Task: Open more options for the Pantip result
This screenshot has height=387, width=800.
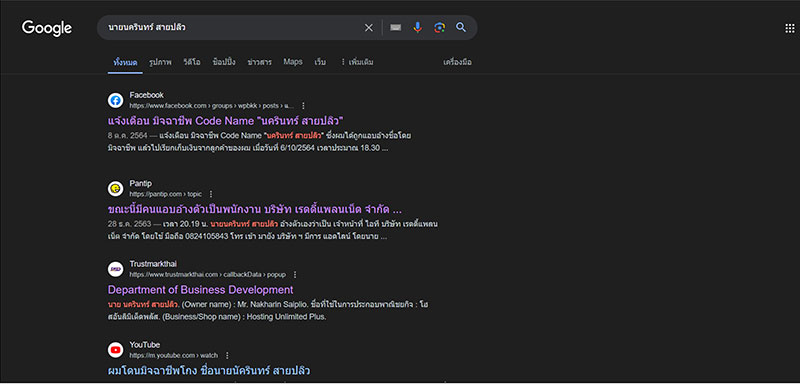Action: pos(211,194)
